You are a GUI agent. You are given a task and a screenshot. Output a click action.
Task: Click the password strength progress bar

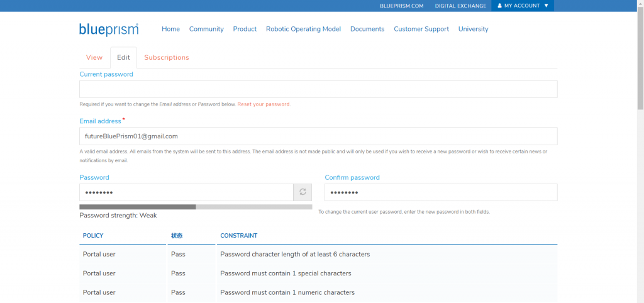[196, 207]
